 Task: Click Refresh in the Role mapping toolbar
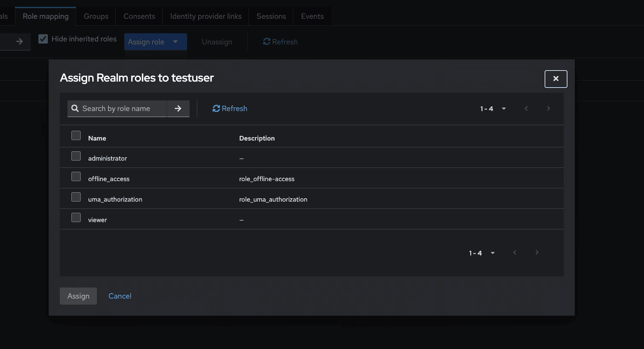click(x=281, y=42)
